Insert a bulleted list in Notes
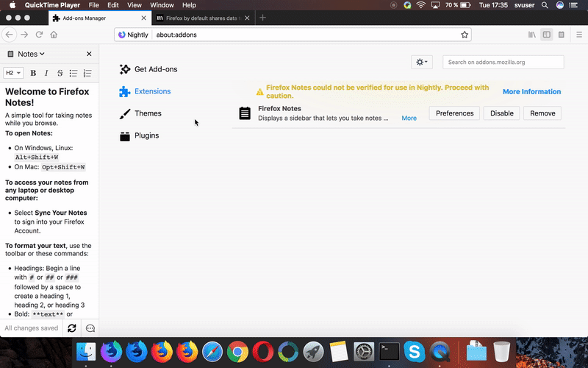Image resolution: width=588 pixels, height=368 pixels. pos(73,73)
